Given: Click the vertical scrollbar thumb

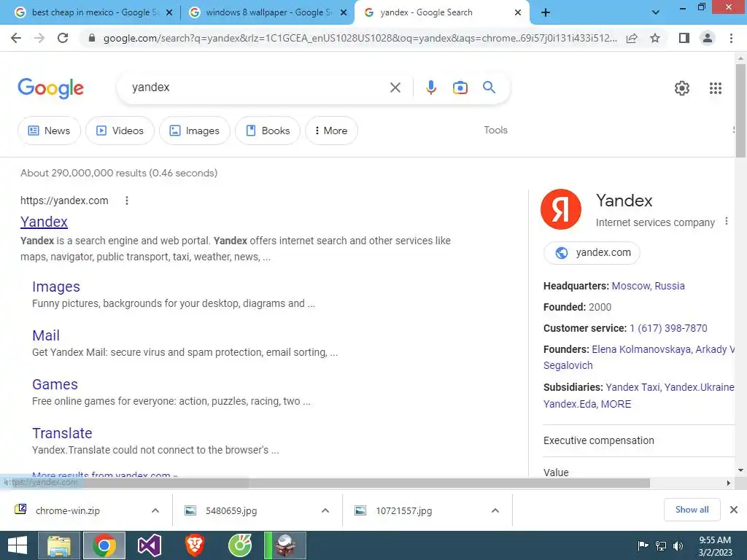Looking at the screenshot, I should 740,109.
